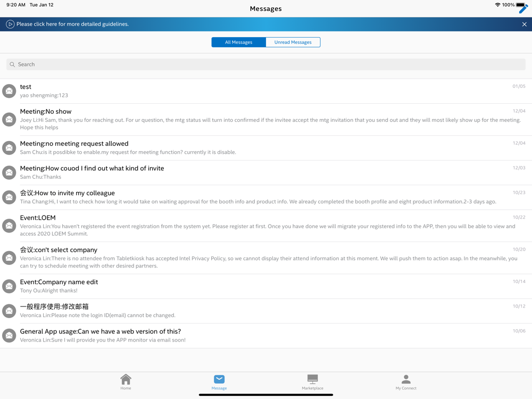Click preview 'Tony Ou:Alright thanks!'
Screen dimensions: 532x399
coord(48,290)
